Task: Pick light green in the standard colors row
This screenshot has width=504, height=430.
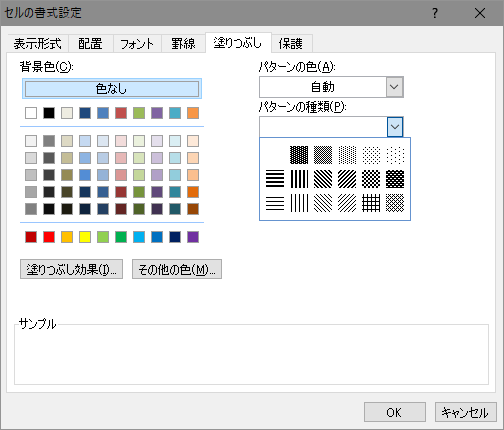Action: coord(103,237)
